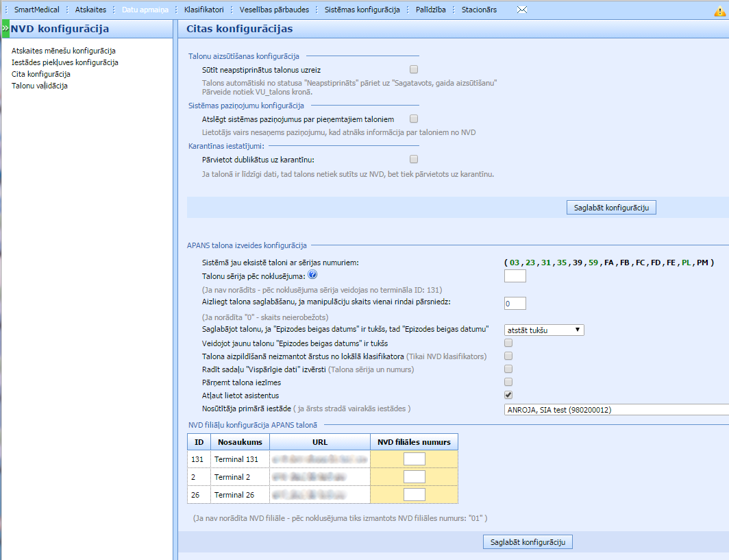729x560 pixels.
Task: Click the yellow warning triangle icon
Action: pos(719,10)
